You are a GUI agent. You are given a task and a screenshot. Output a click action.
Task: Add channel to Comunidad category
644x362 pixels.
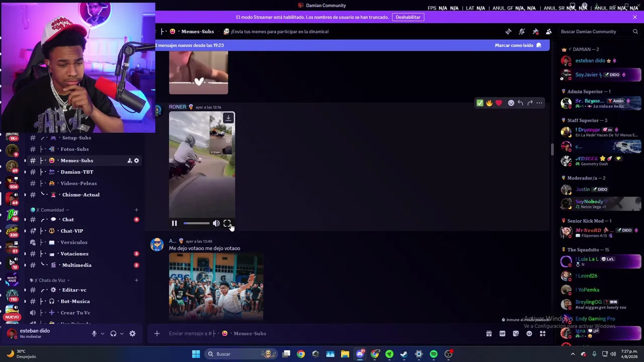pos(136,210)
